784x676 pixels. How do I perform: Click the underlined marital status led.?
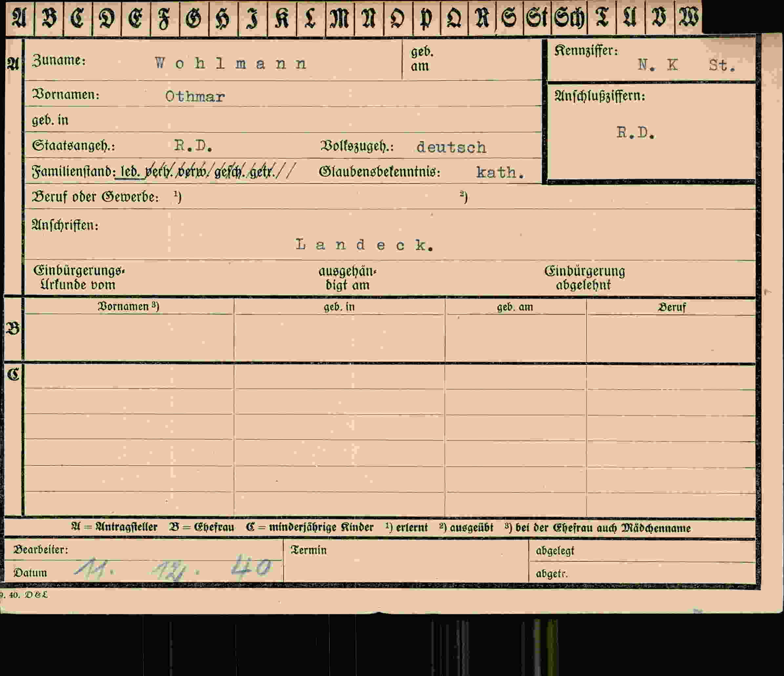[131, 172]
